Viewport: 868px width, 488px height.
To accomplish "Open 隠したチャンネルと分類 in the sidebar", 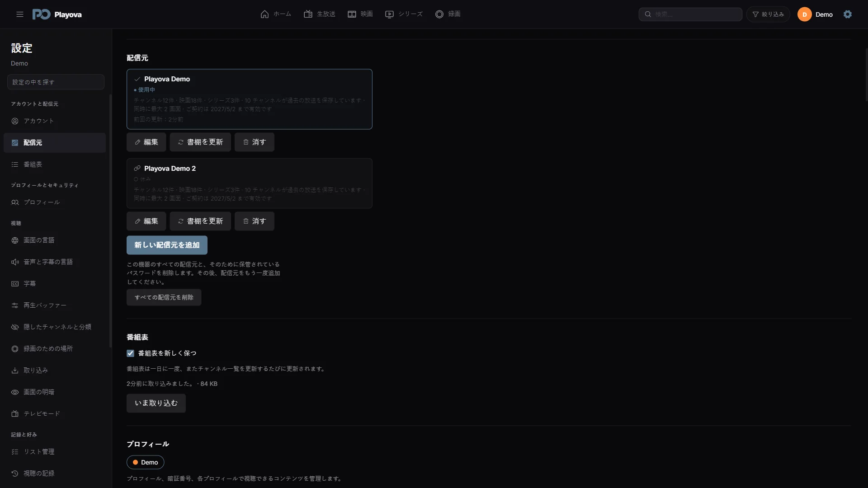I will [x=55, y=327].
